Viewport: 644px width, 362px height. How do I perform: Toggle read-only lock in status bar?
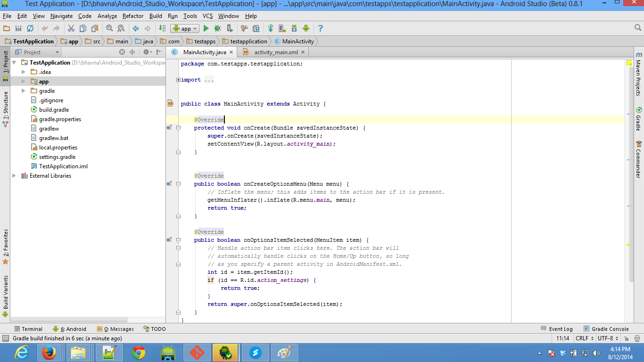(627, 338)
